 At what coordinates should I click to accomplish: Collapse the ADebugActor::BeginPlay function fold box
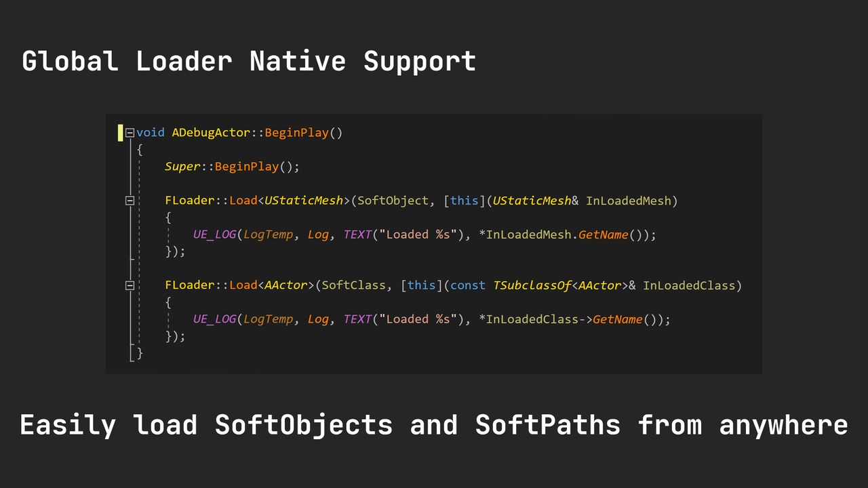point(130,133)
